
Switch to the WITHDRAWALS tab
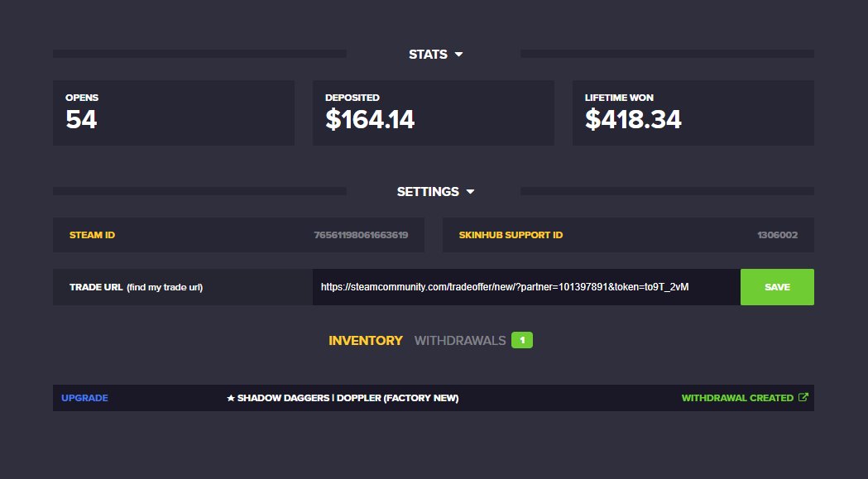(460, 341)
